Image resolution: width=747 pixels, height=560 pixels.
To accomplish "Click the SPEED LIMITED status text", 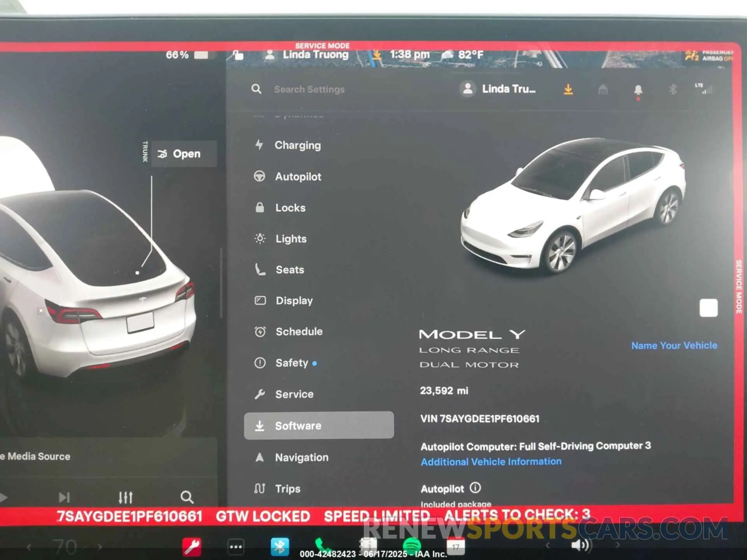I will [x=377, y=516].
